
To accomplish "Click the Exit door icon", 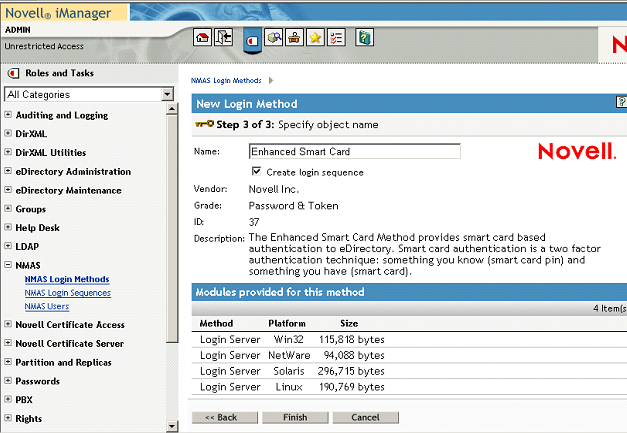I will click(223, 38).
